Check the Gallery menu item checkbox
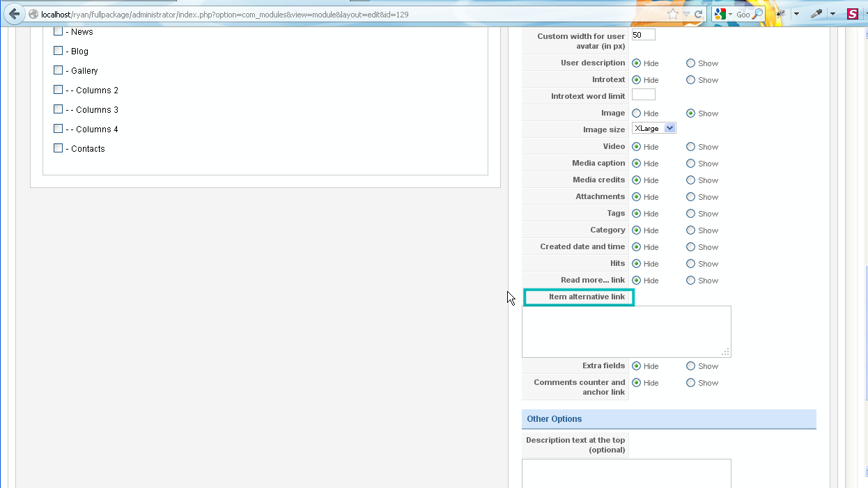This screenshot has height=488, width=868. [x=59, y=70]
